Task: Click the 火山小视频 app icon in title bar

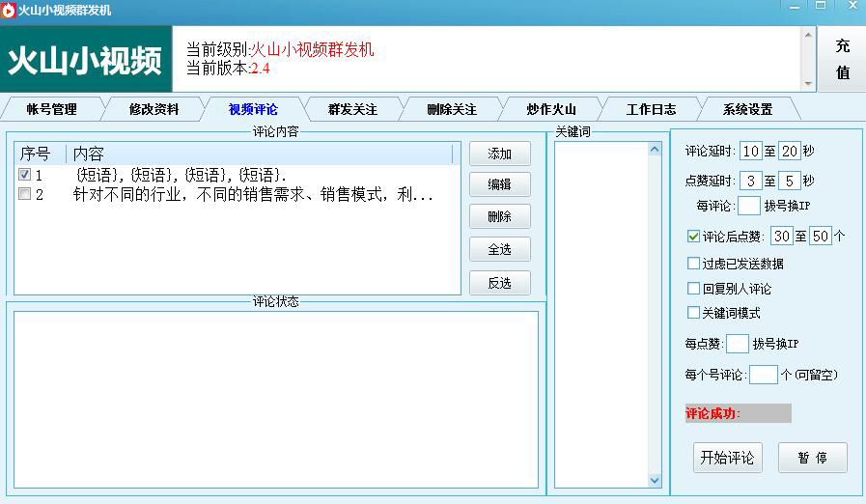Action: tap(9, 11)
